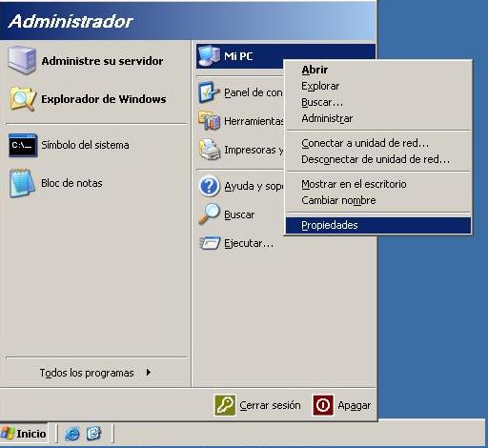Click the Ejecutar run icon
Image resolution: width=488 pixels, height=448 pixels.
point(209,243)
